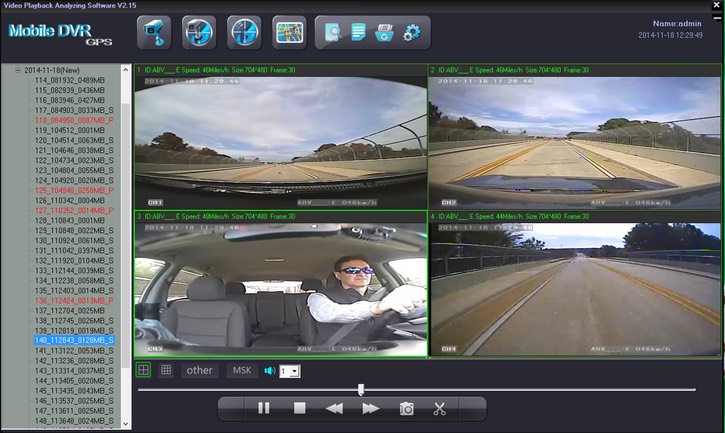Click the 'other' button

point(200,370)
